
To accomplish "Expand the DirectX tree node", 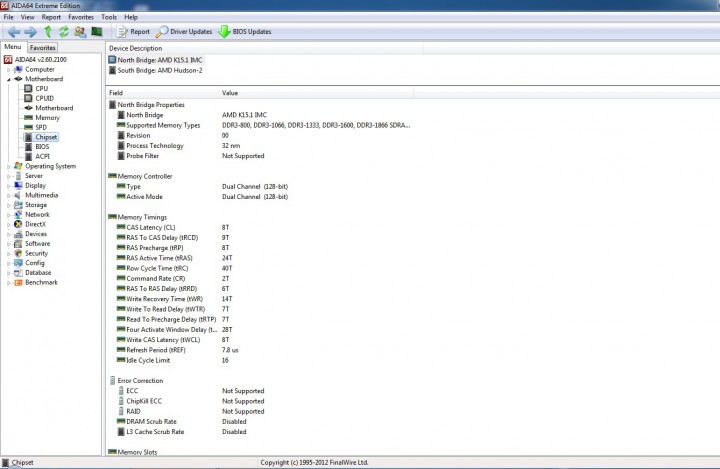I will 8,225.
